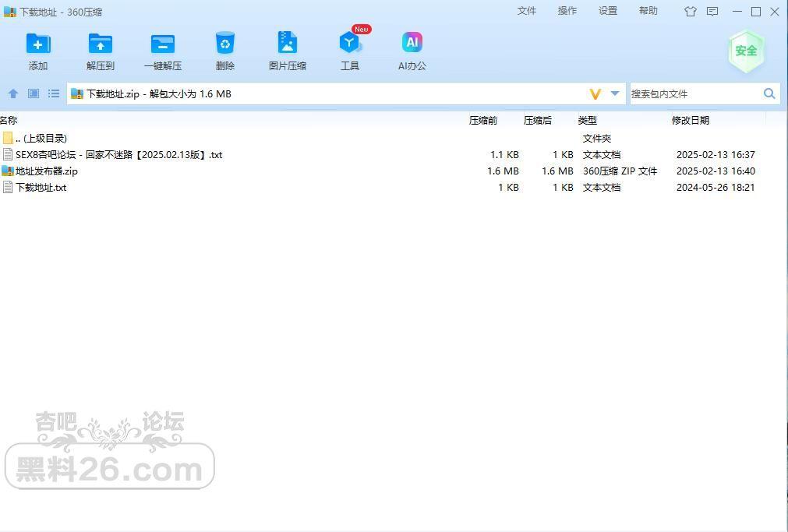Switch to list view mode
The height and width of the screenshot is (532, 788).
tap(54, 93)
